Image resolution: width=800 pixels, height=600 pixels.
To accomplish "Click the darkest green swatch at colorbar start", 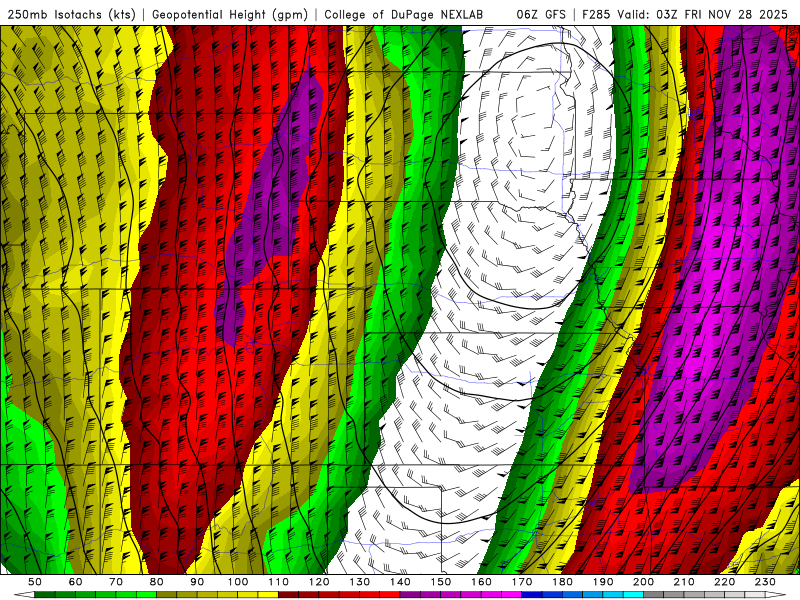I will [45, 594].
